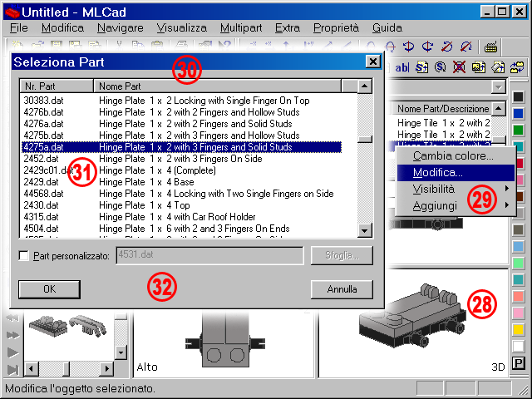The height and width of the screenshot is (399, 532).
Task: Select the row '30383.dat'
Action: 181,101
